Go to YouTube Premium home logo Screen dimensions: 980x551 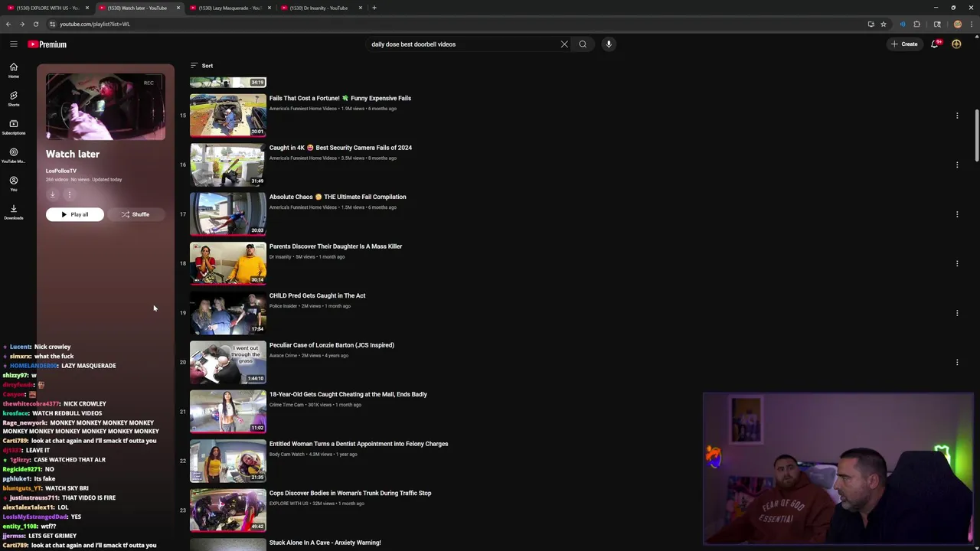(47, 44)
